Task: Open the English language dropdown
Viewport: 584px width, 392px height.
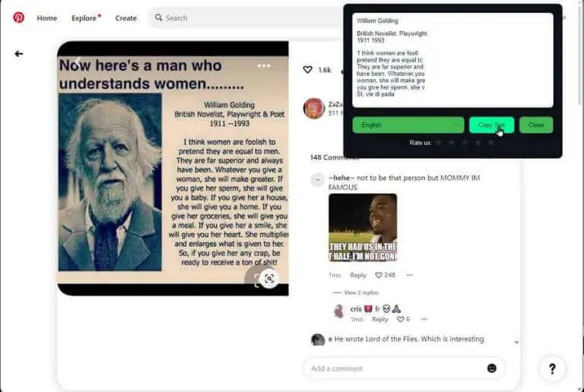Action: point(408,125)
